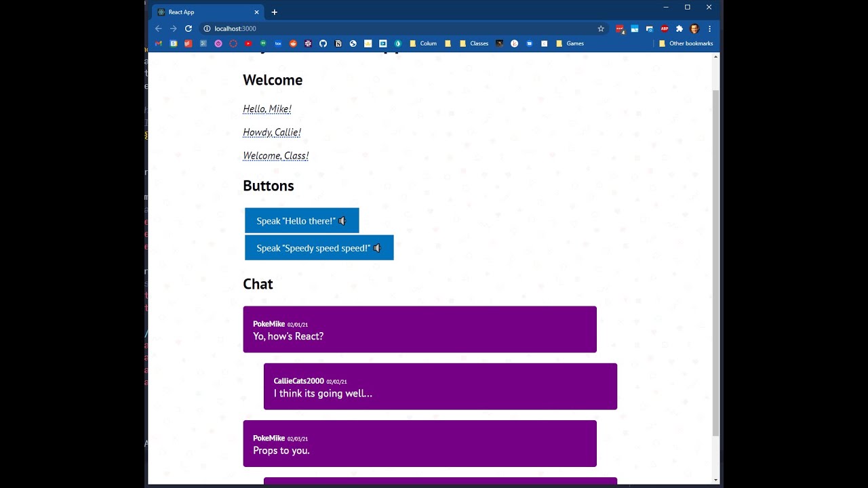Screen dimensions: 868x488
Task: Click the CallieCats2000 username
Action: 298,381
